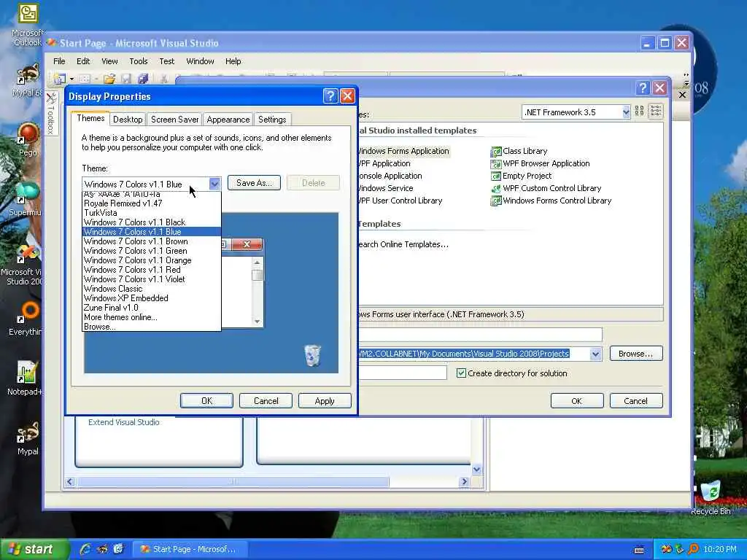Switch to the Appearance tab
The width and height of the screenshot is (747, 560).
point(228,120)
